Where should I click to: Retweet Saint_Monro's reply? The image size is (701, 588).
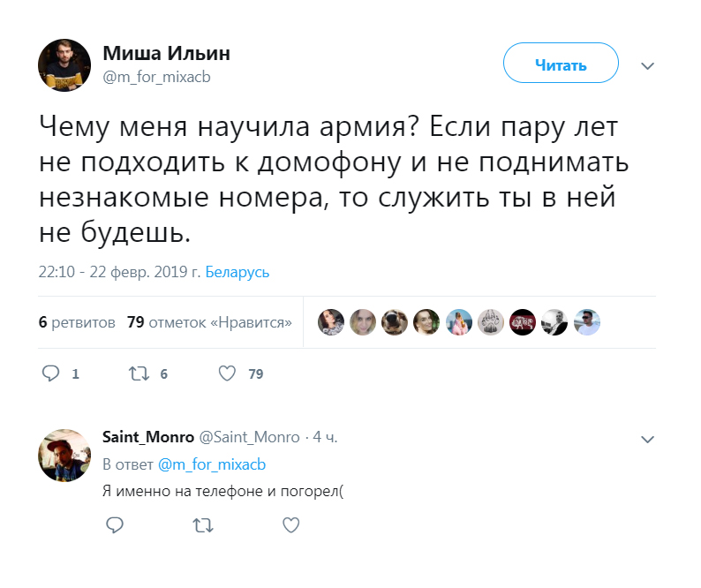(x=202, y=525)
